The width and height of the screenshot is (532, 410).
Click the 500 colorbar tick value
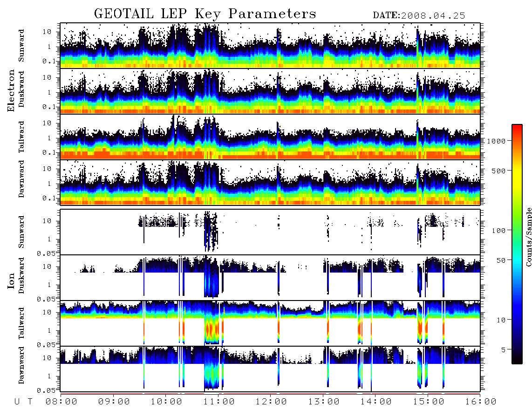[x=499, y=171]
